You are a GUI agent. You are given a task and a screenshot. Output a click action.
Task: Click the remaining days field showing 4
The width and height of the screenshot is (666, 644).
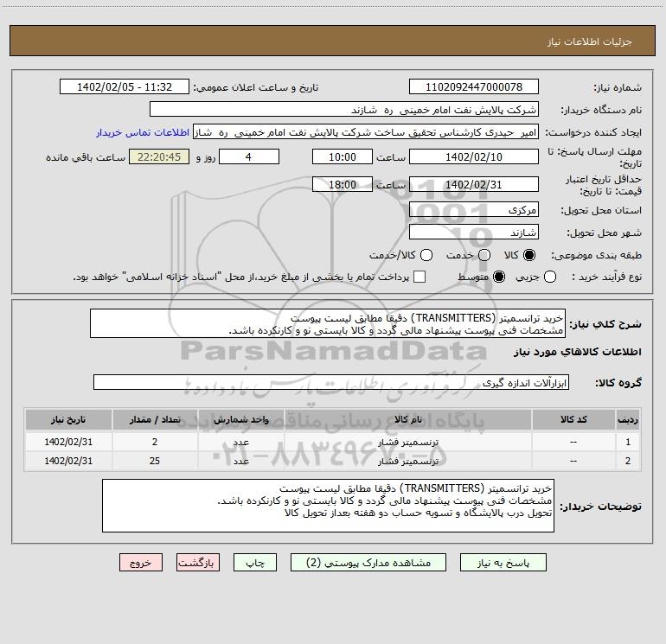[248, 157]
